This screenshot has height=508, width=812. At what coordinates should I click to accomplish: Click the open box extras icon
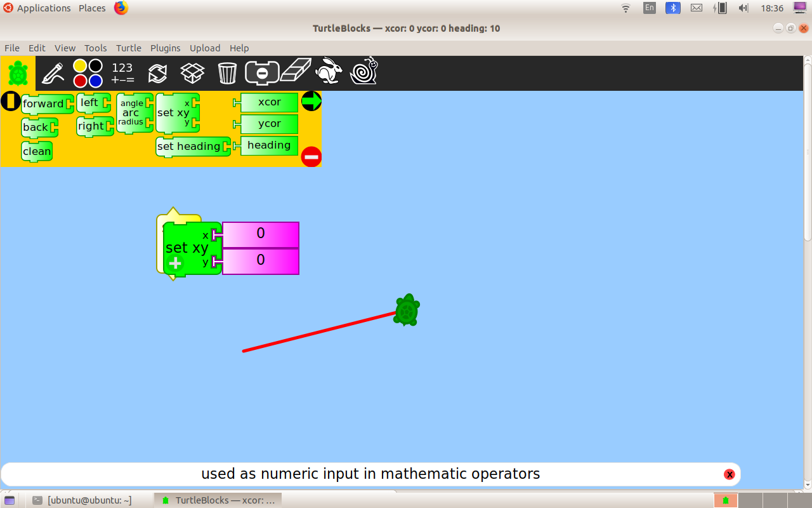(x=192, y=73)
